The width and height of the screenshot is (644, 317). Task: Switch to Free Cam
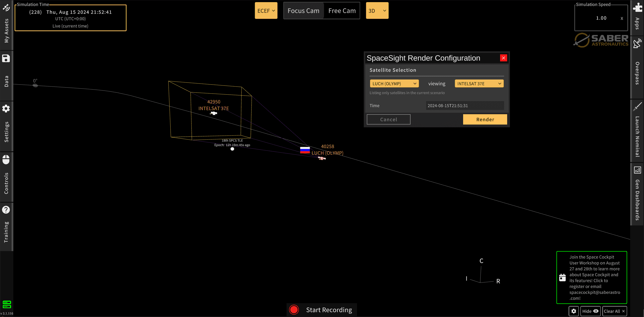pos(342,11)
